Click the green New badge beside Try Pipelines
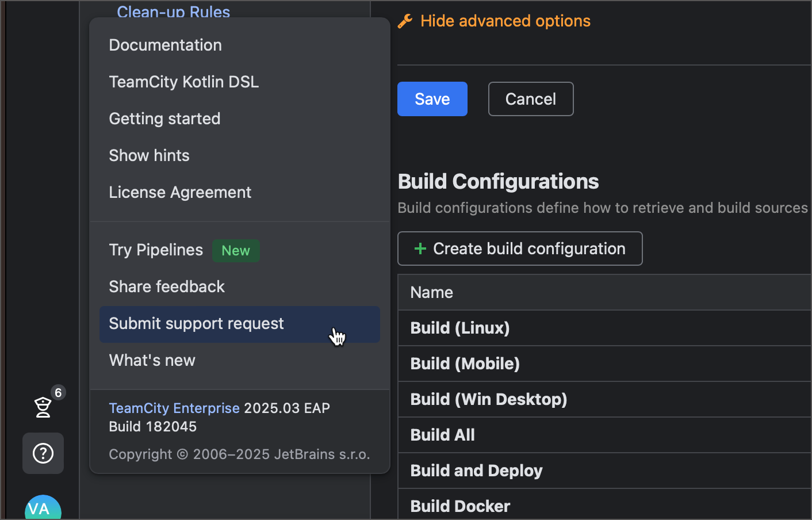Viewport: 812px width, 520px height. 236,250
